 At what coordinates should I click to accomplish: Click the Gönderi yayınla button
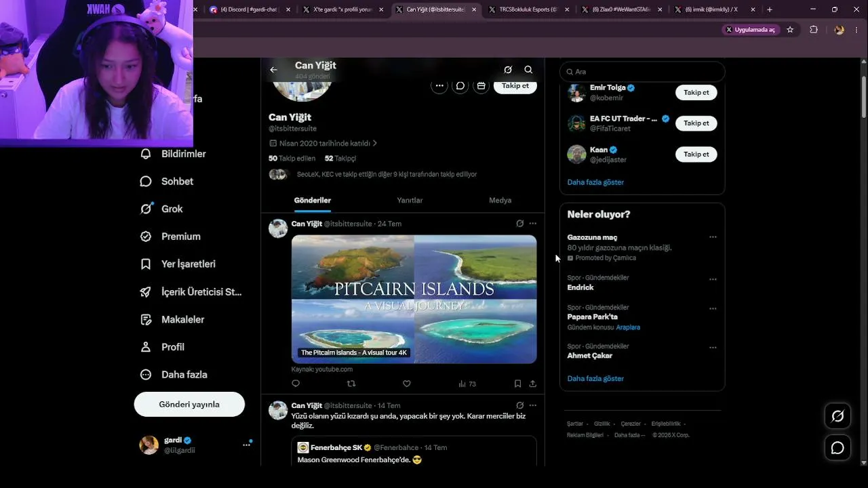click(189, 405)
